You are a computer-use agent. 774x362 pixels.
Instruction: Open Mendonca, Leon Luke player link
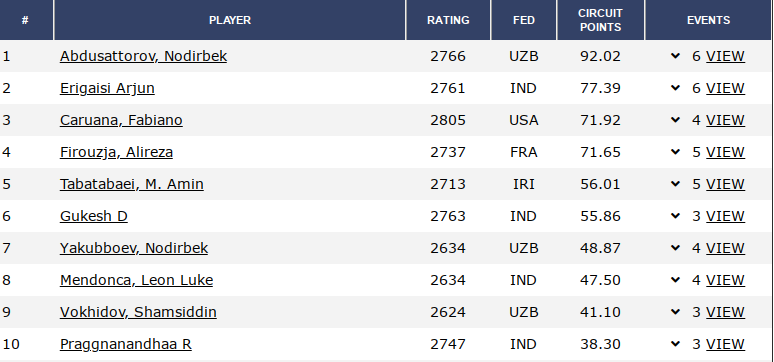point(136,280)
